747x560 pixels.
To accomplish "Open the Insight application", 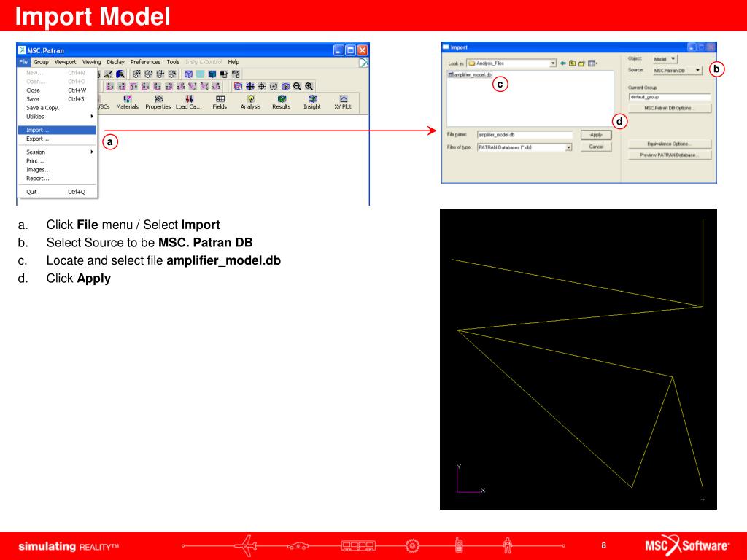I will tap(312, 102).
